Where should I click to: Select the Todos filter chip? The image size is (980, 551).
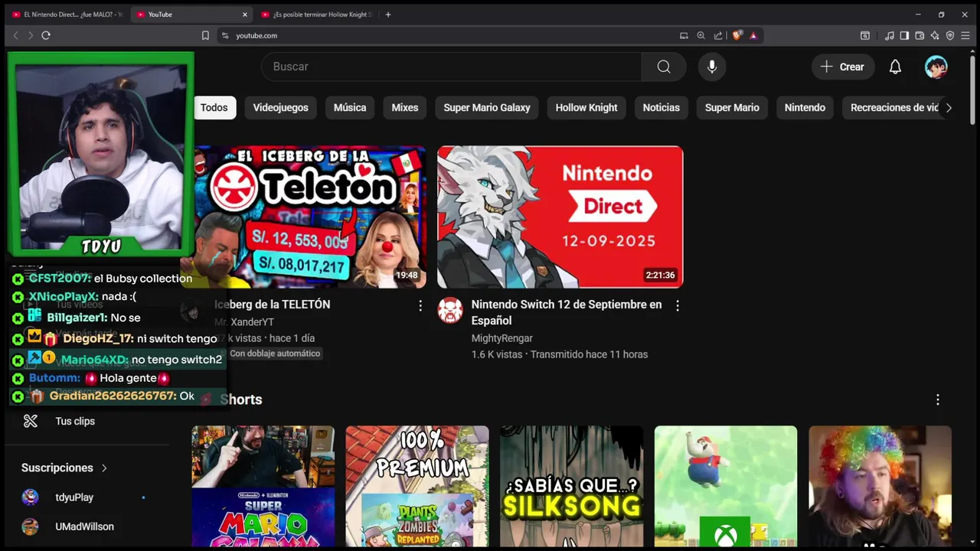214,108
